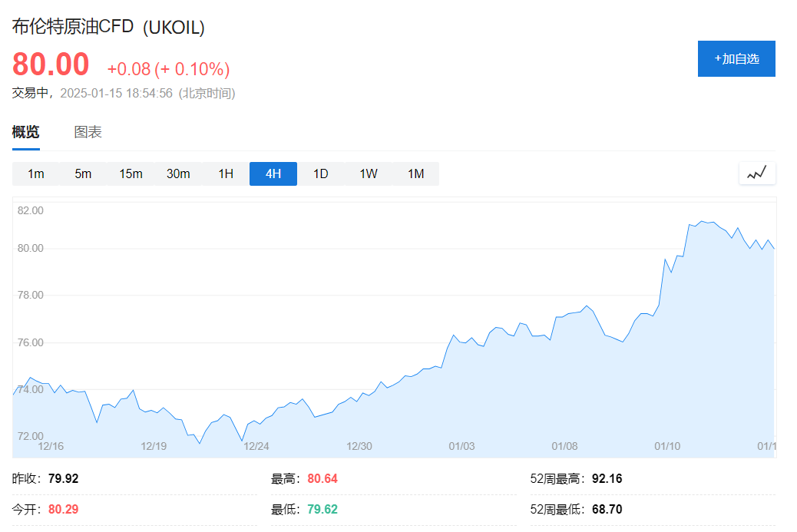Screen dimensions: 797x532
Task: Select the 4H chart interval
Action: tap(273, 173)
